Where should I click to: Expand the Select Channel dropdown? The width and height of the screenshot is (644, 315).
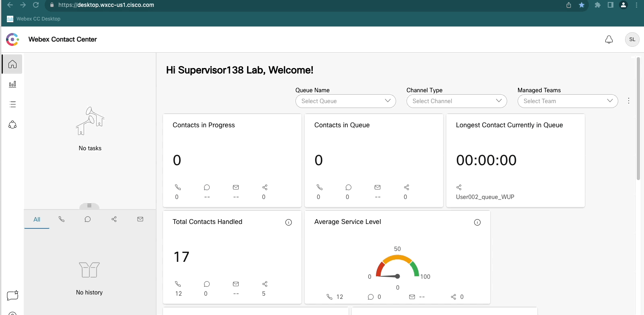pyautogui.click(x=456, y=101)
